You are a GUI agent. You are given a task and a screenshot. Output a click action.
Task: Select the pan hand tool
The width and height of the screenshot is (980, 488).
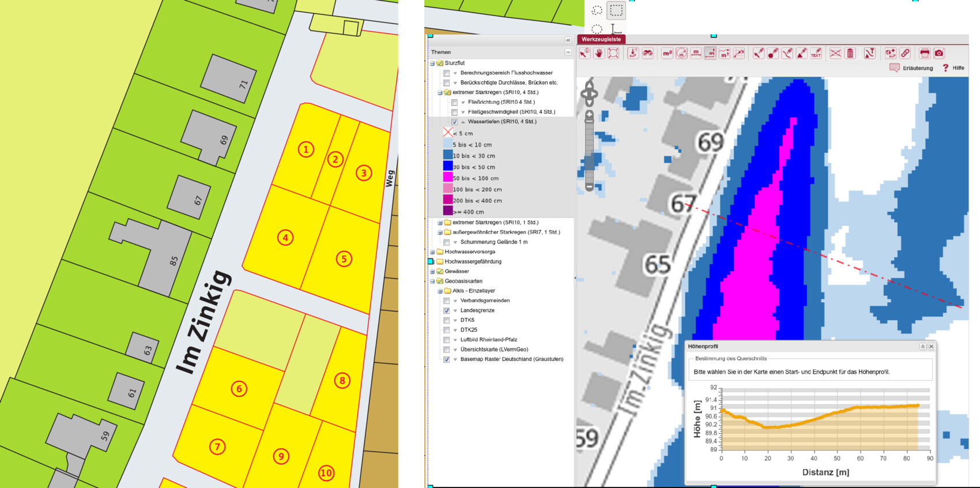coord(599,54)
